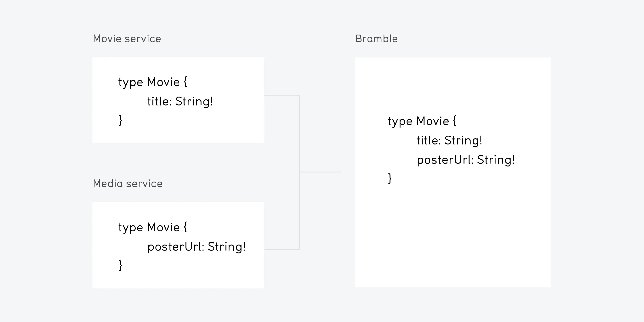This screenshot has height=322, width=644.
Task: Click empty area of Bramble white panel
Action: 453,235
